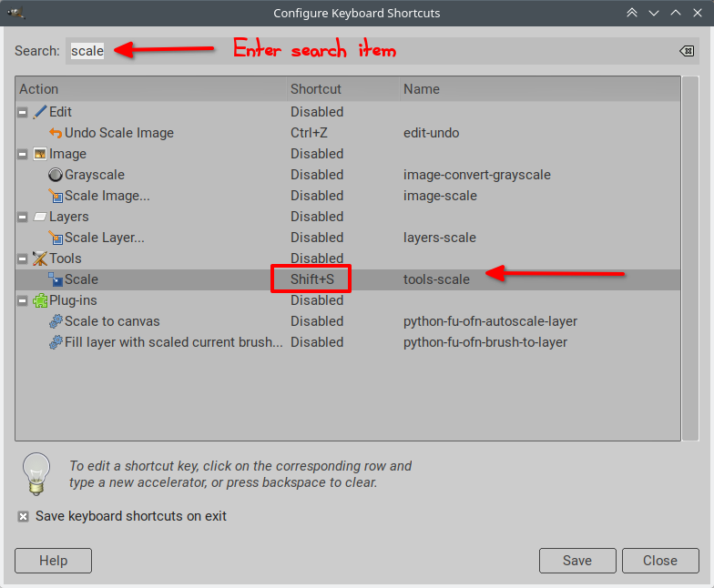Select the 'Grayscale' action row
The image size is (714, 588).
click(x=348, y=175)
